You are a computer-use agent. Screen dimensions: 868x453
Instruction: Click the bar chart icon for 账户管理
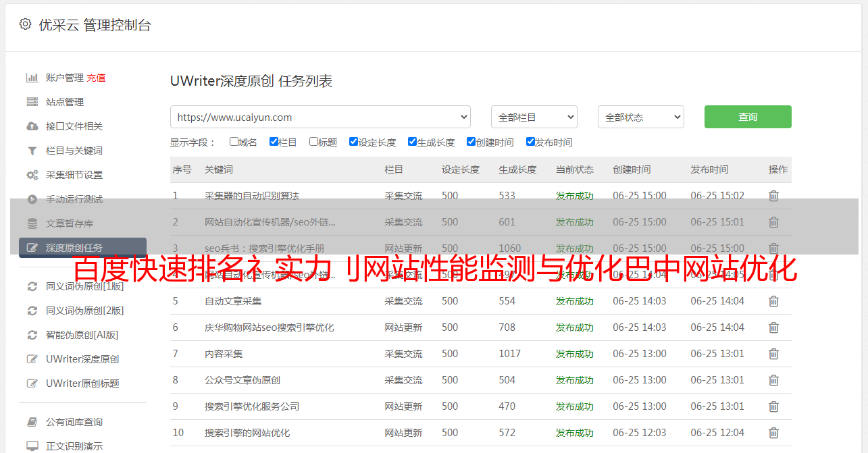32,78
